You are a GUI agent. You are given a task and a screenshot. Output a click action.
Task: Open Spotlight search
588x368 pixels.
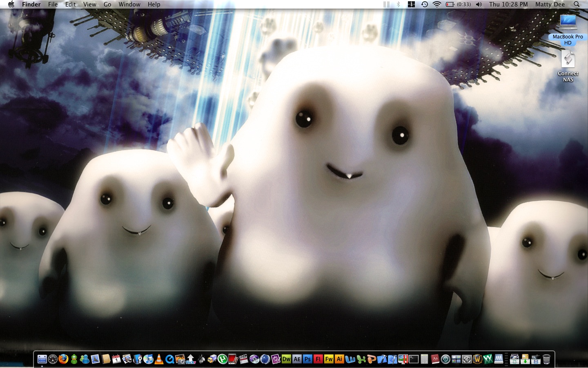click(577, 4)
